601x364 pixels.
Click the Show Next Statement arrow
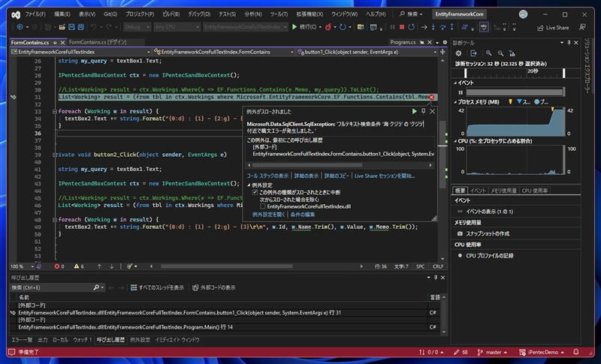[424, 27]
